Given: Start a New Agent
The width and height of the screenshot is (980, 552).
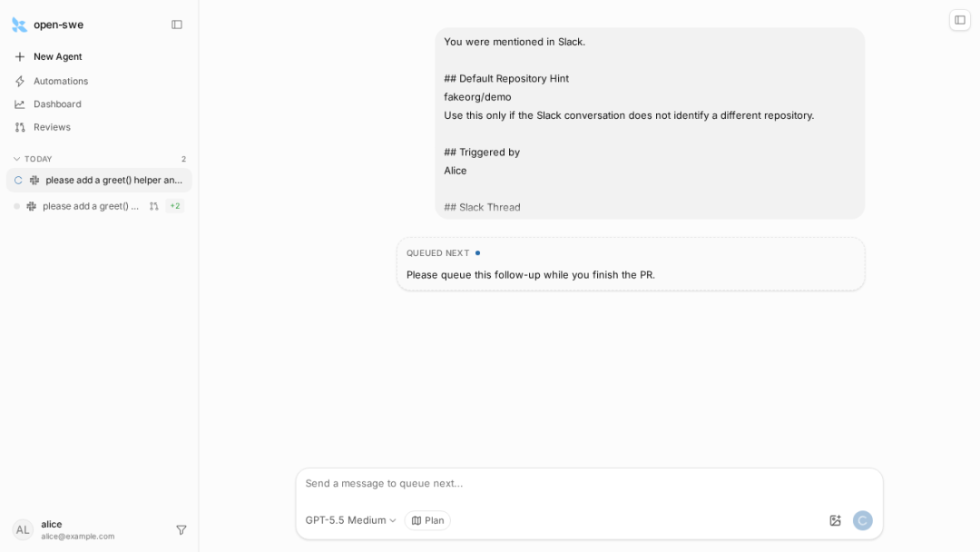Looking at the screenshot, I should pos(57,57).
